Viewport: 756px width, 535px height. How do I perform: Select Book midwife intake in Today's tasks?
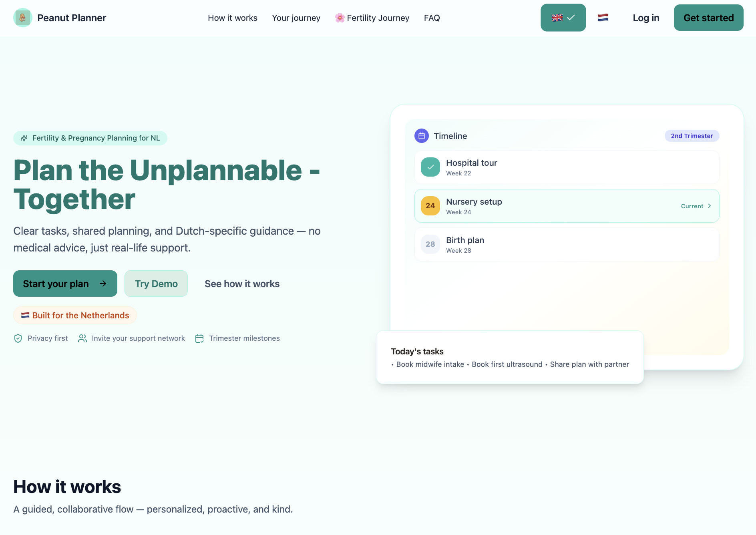tap(430, 364)
